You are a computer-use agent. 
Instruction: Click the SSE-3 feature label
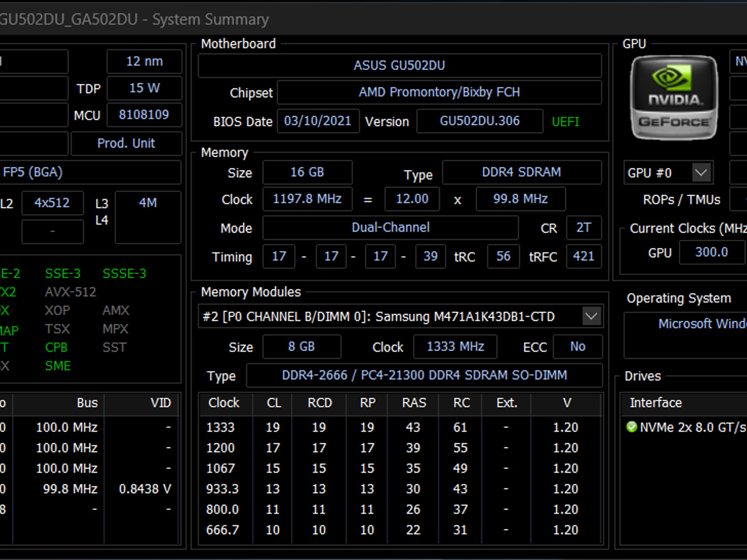[x=63, y=273]
